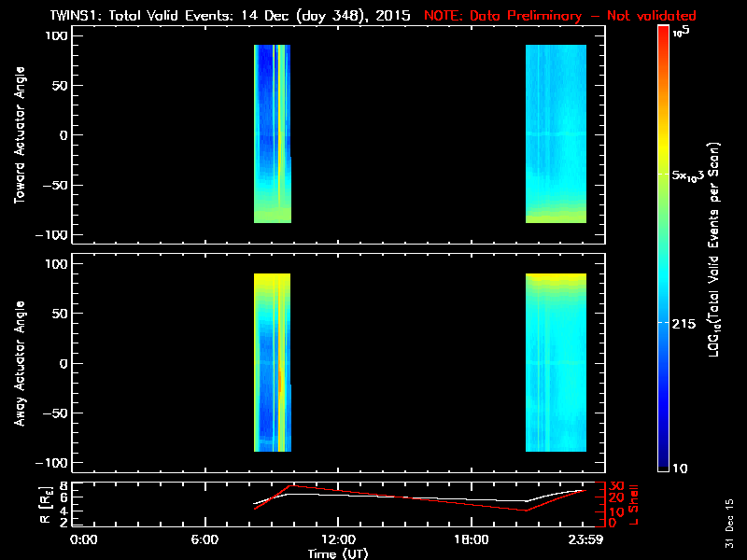Click the 6:00 time tick label

pyautogui.click(x=205, y=539)
